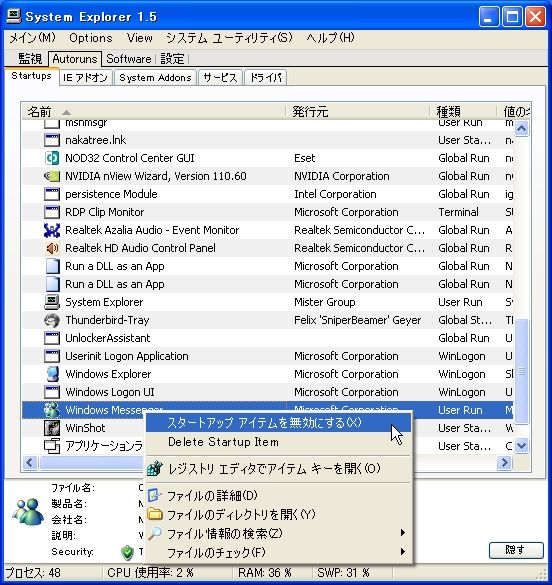The height and width of the screenshot is (585, 552).
Task: Click the Realtek HD Audio speaker icon
Action: click(x=52, y=248)
